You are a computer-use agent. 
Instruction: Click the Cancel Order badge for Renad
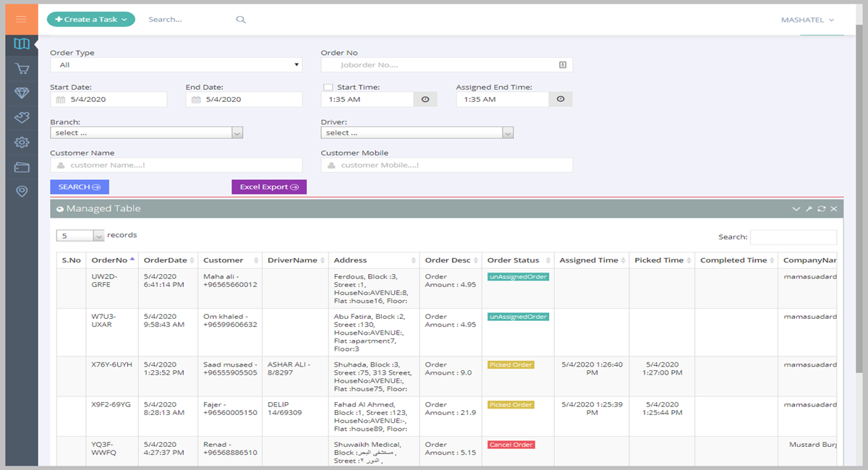click(511, 445)
